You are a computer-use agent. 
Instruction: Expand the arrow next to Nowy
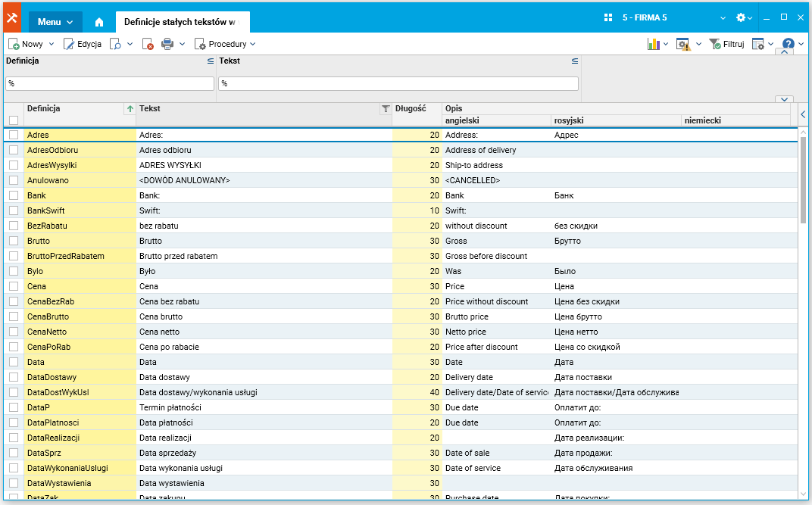(x=52, y=45)
